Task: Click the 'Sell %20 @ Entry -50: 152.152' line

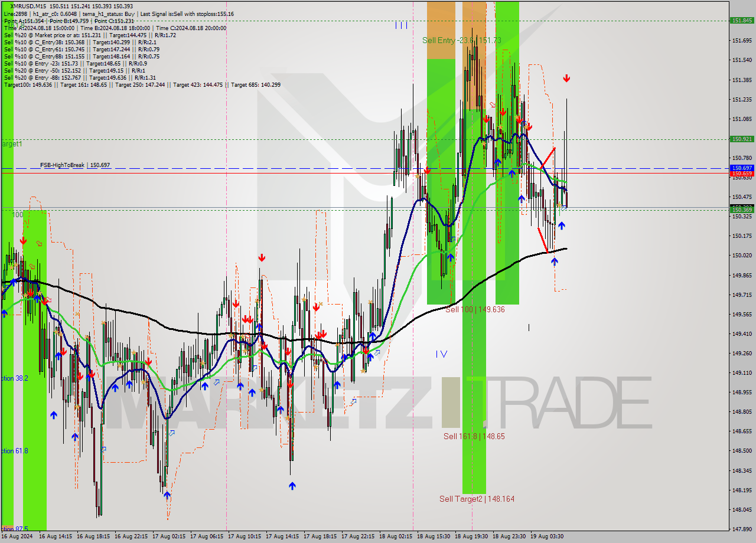Action: tap(74, 70)
